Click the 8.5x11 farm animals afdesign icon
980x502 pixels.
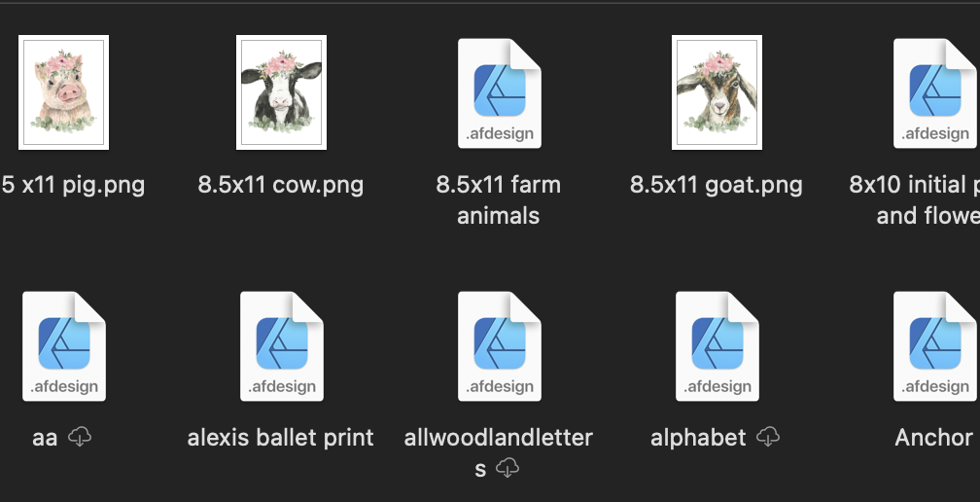click(x=500, y=93)
